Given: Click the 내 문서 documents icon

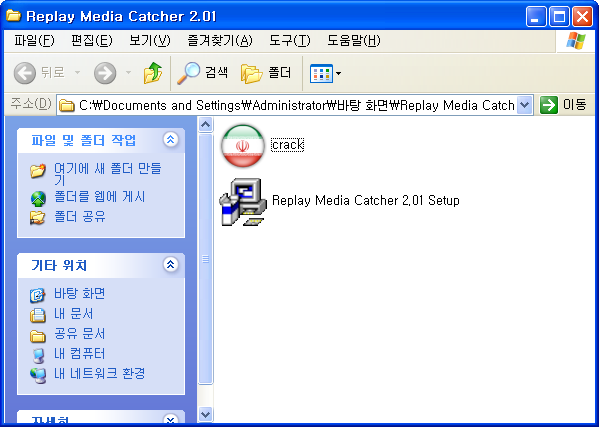Looking at the screenshot, I should tap(38, 315).
